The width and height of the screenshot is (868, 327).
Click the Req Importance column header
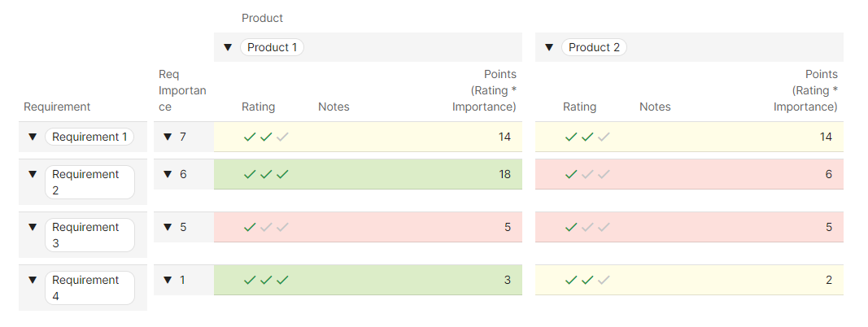point(182,90)
